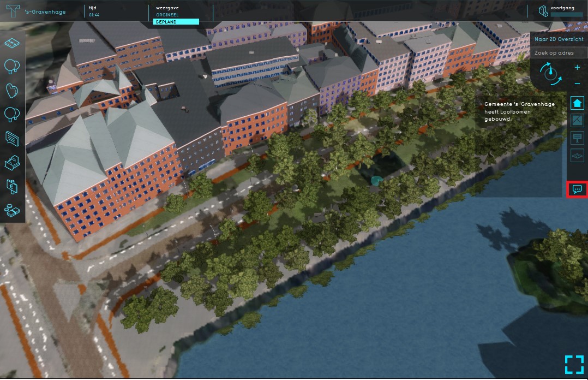Toggle the terrain map view button
588x380 pixels.
click(x=577, y=121)
